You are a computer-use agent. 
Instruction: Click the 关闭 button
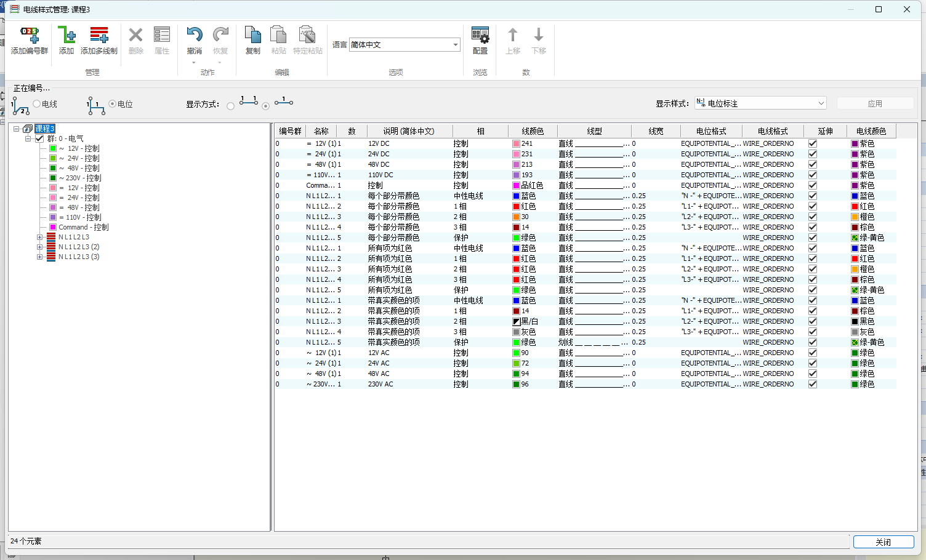[x=883, y=542]
